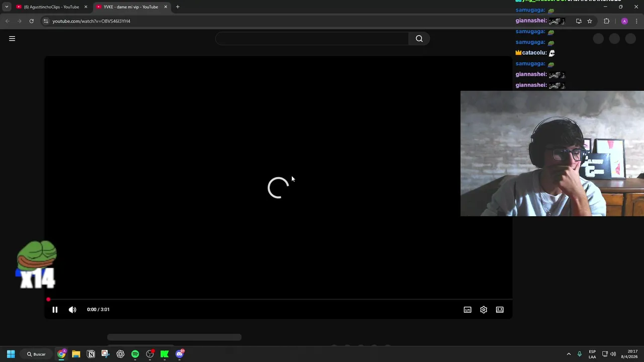Open a new browser tab

[178, 7]
